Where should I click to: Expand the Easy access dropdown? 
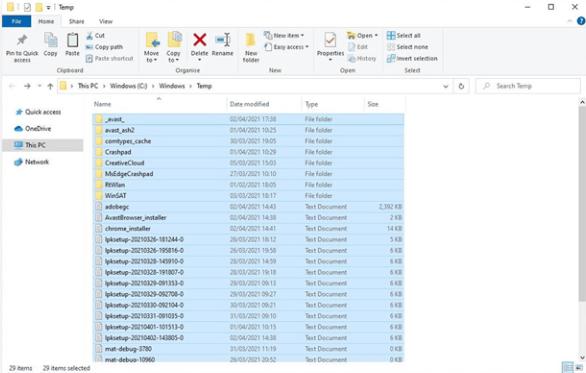286,47
